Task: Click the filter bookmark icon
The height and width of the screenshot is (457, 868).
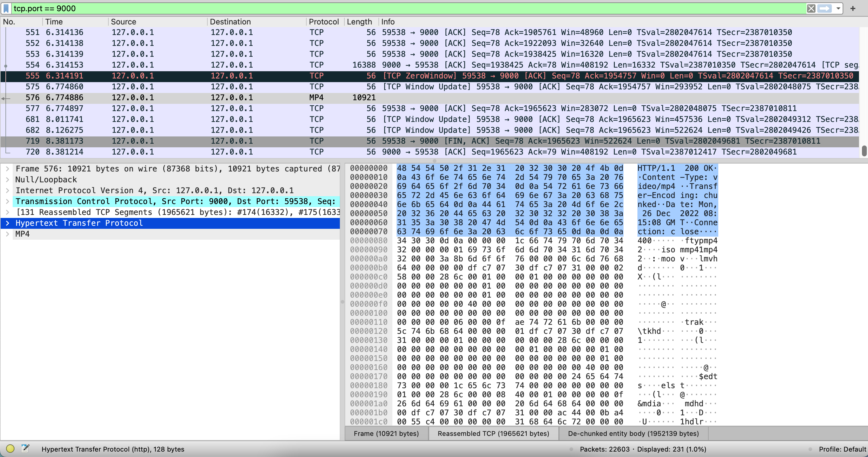Action: point(6,8)
